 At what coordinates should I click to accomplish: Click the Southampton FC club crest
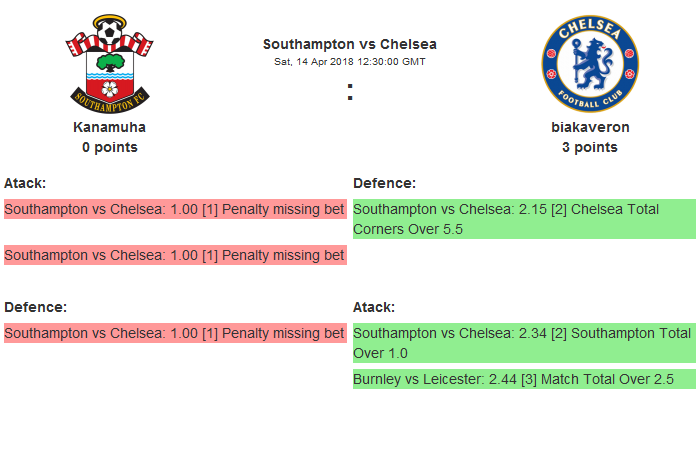(110, 65)
